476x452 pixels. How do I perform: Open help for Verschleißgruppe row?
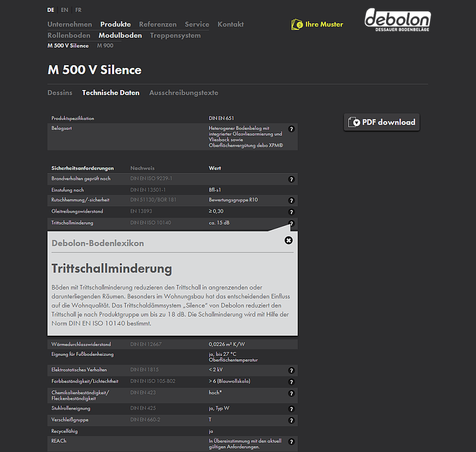pos(291,420)
